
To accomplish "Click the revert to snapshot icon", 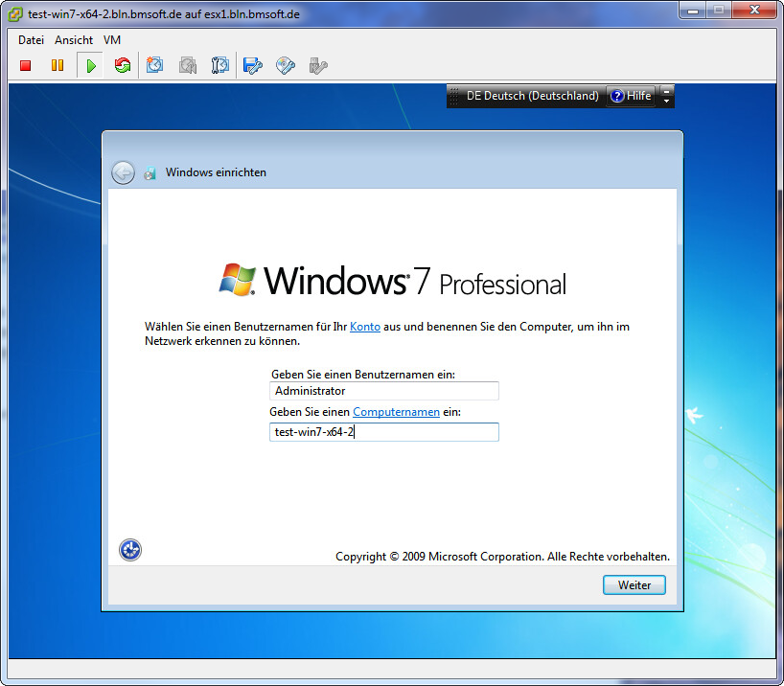I will (x=188, y=65).
